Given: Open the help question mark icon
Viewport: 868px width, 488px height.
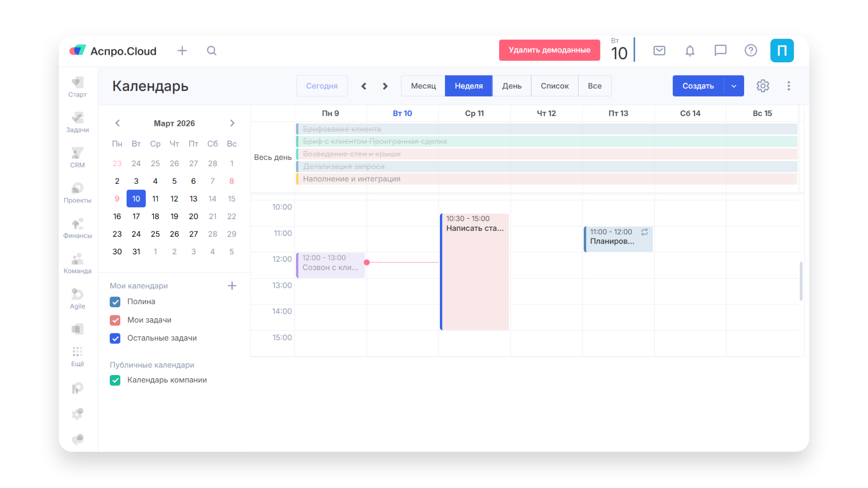Looking at the screenshot, I should pyautogui.click(x=750, y=51).
